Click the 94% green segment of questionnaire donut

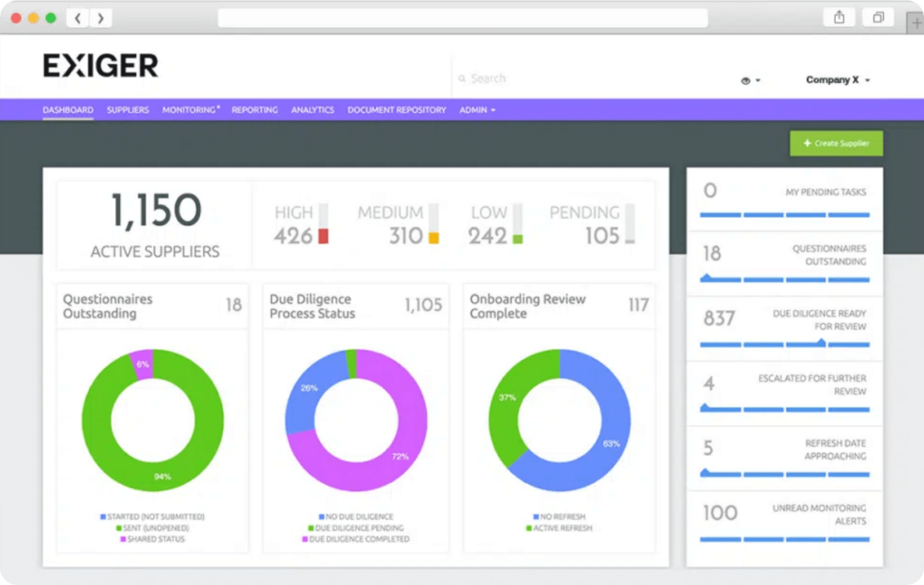162,477
